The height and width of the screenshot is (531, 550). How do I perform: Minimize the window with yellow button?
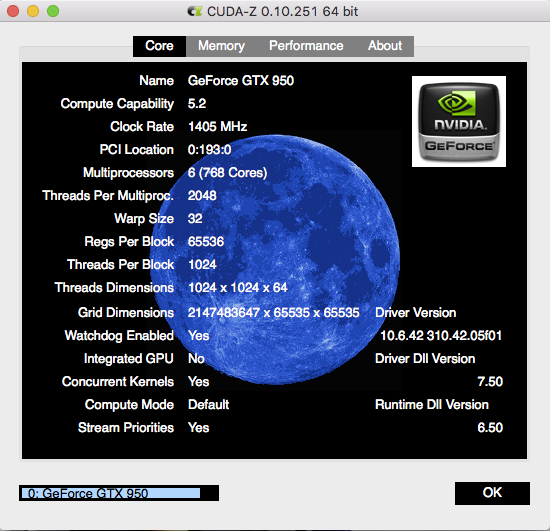(x=33, y=11)
